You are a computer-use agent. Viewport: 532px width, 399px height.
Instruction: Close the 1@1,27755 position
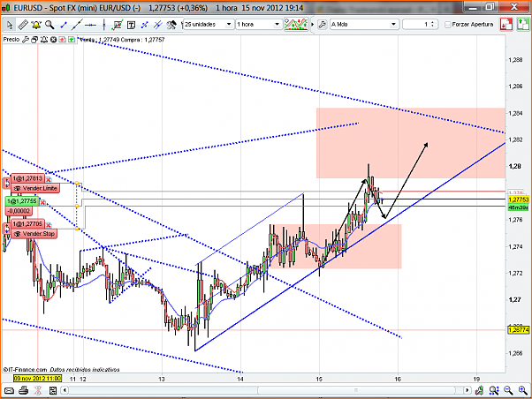click(42, 202)
